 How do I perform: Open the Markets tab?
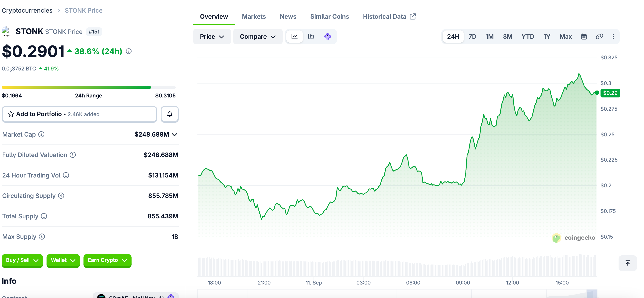click(254, 17)
